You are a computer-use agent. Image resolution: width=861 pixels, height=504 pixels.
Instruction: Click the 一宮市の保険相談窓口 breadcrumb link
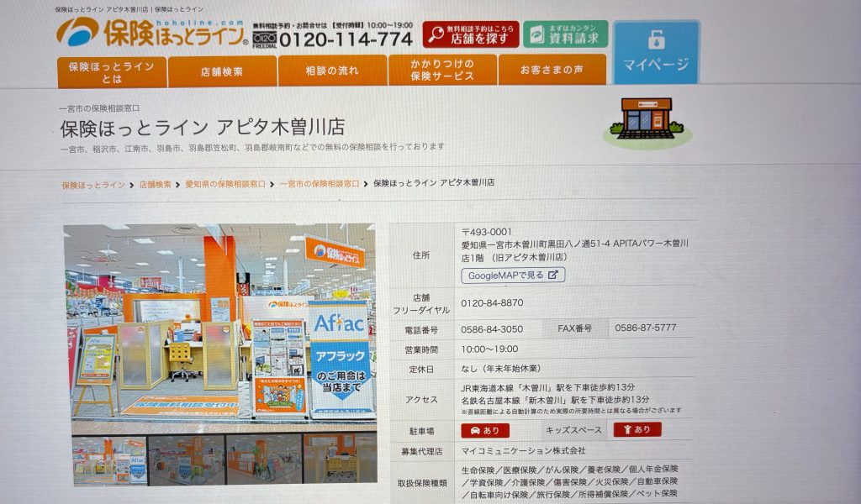coord(320,183)
